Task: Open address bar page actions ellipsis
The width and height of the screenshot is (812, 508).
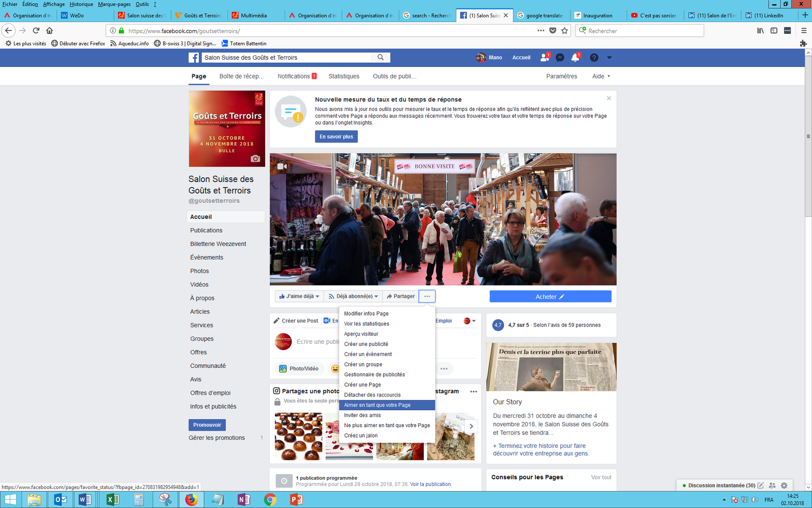Action: click(x=541, y=31)
